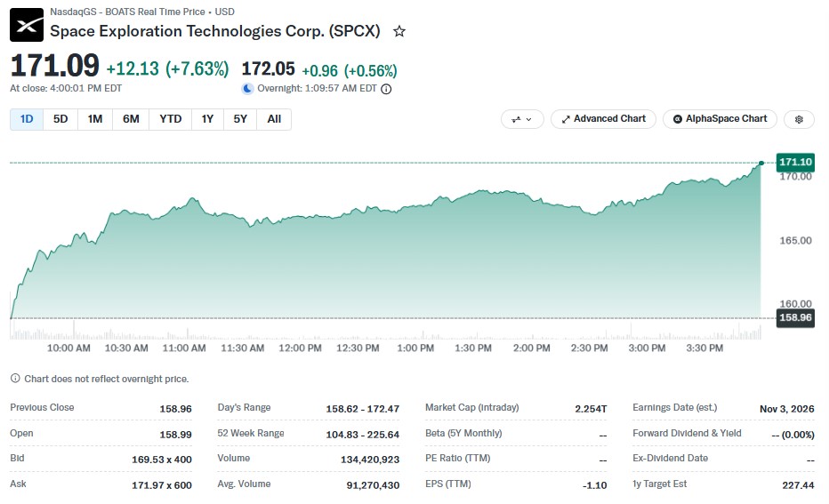Click Forward Dividend & Yield label

[688, 433]
